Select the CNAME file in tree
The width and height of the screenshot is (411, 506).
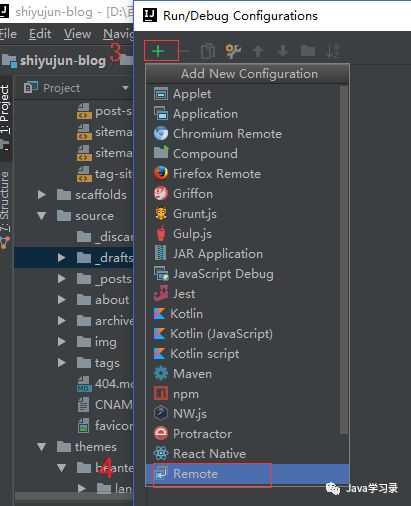pyautogui.click(x=73, y=405)
